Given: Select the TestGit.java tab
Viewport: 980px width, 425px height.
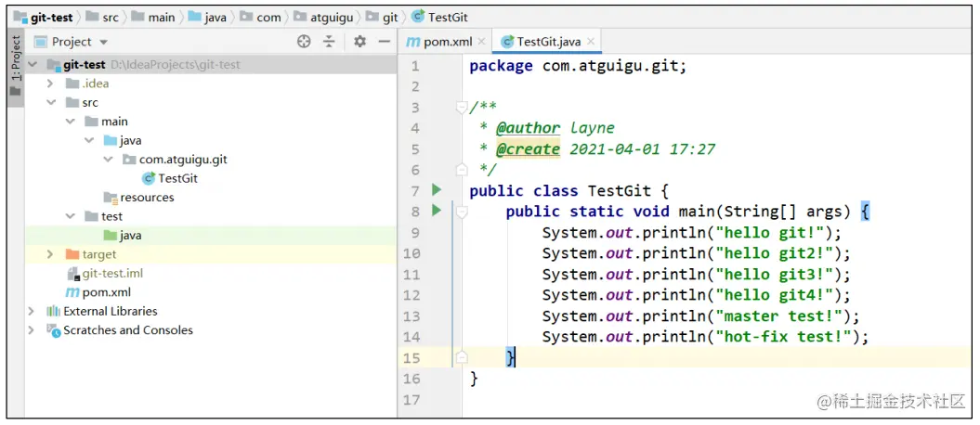Looking at the screenshot, I should coord(547,42).
